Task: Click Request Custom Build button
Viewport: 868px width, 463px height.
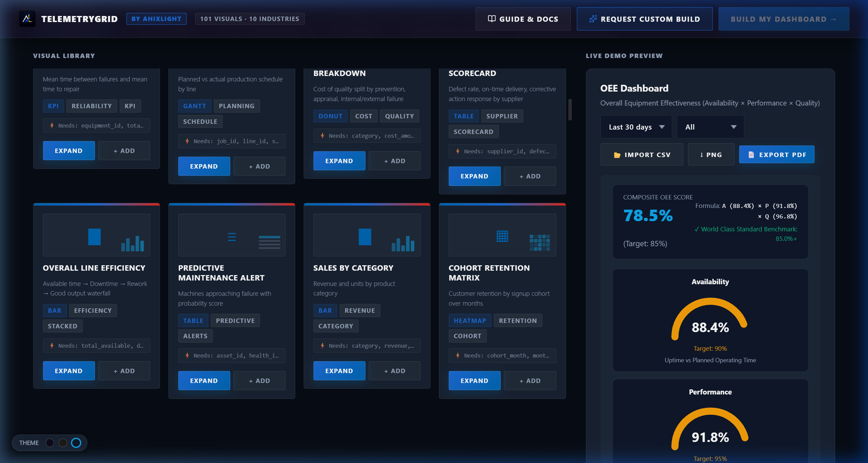Action: (644, 19)
